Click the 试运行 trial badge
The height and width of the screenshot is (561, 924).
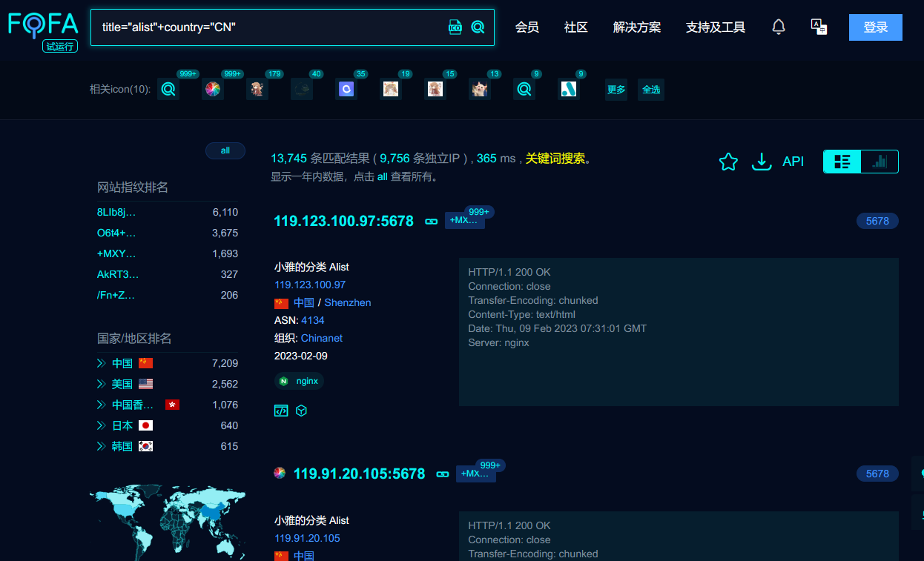click(x=60, y=46)
